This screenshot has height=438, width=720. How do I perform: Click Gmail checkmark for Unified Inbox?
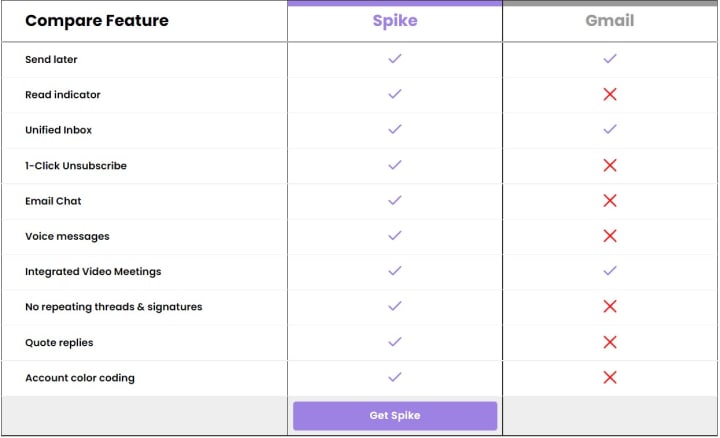pos(610,130)
